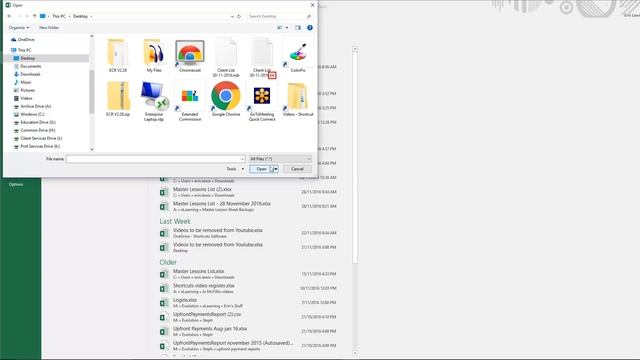Viewport: 640px width, 360px height.
Task: Select Videos in the navigation tree
Action: pos(26,98)
